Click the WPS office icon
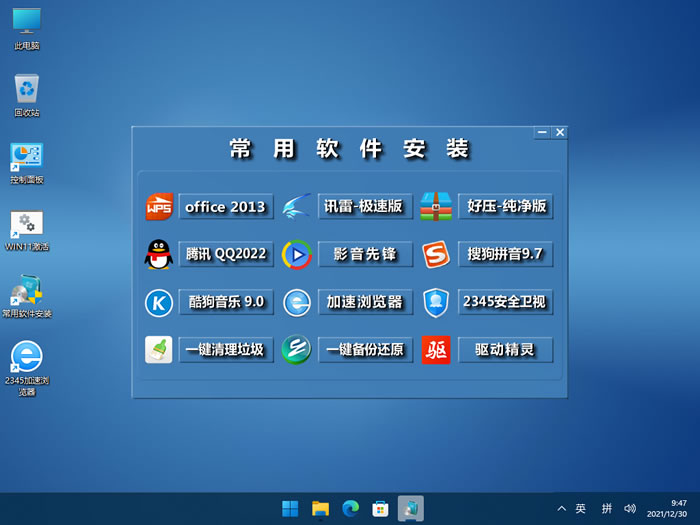 point(159,207)
